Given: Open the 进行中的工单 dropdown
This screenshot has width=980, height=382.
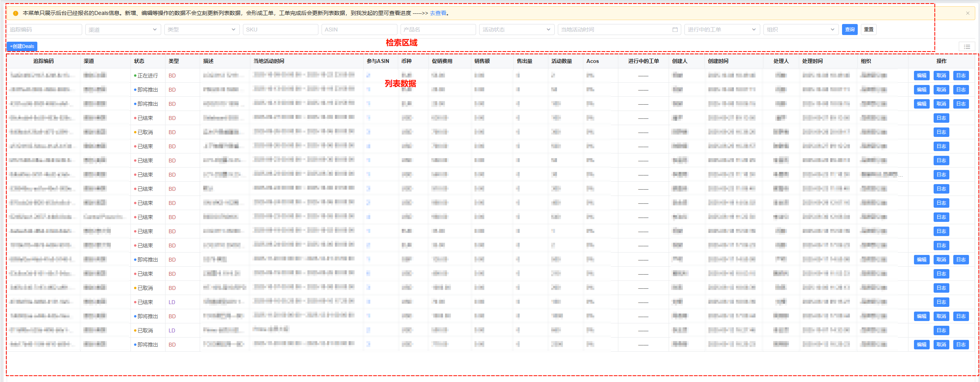Looking at the screenshot, I should coord(721,30).
